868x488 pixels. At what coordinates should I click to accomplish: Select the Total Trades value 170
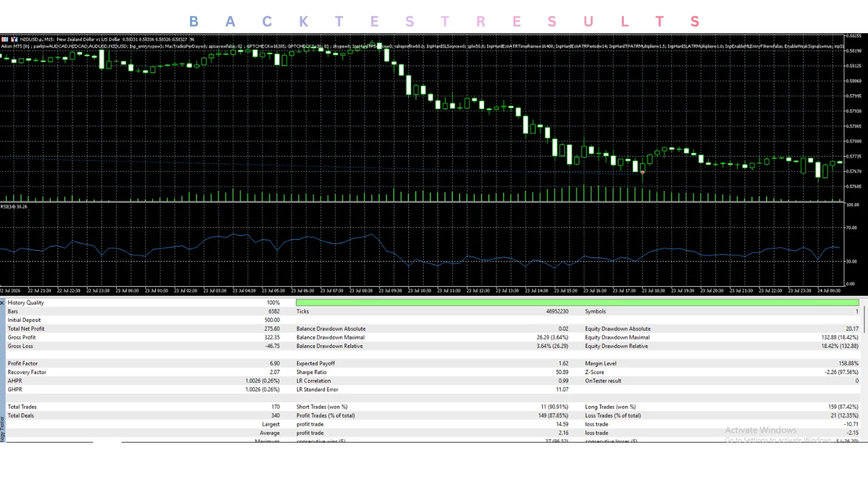(275, 407)
